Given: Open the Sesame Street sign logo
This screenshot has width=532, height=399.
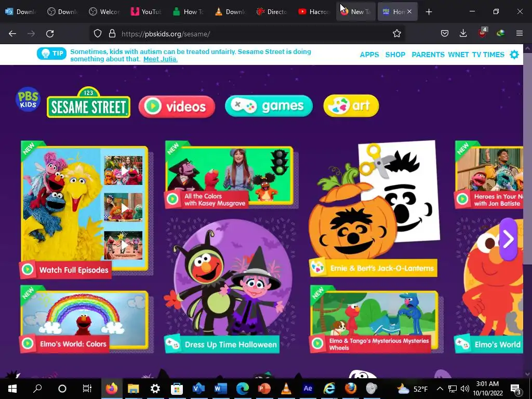Looking at the screenshot, I should pyautogui.click(x=88, y=103).
